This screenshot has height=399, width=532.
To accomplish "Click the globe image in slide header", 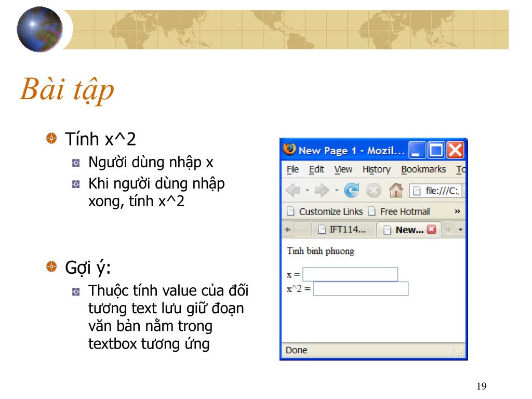I will [39, 29].
